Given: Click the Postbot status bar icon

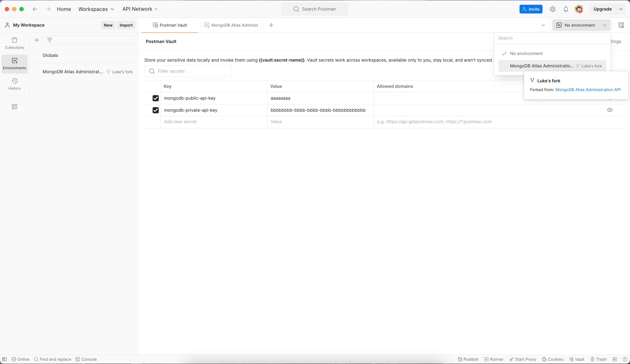Looking at the screenshot, I should 467,359.
